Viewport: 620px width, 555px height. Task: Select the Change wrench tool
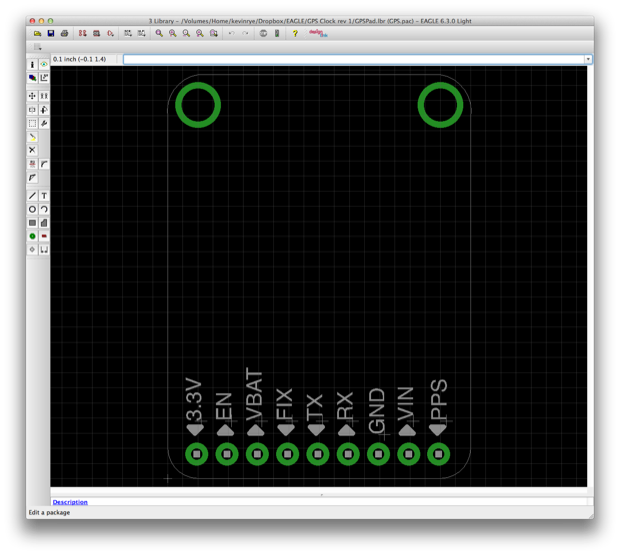click(x=44, y=124)
